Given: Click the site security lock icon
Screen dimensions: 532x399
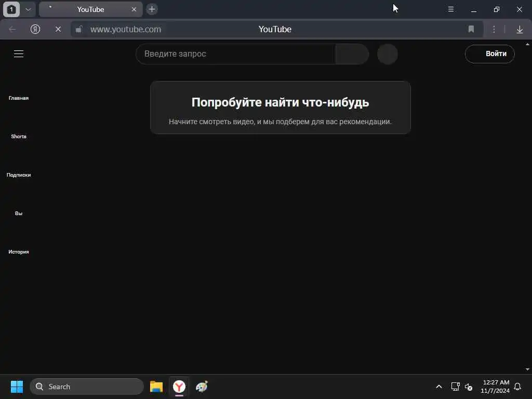Looking at the screenshot, I should click(79, 29).
